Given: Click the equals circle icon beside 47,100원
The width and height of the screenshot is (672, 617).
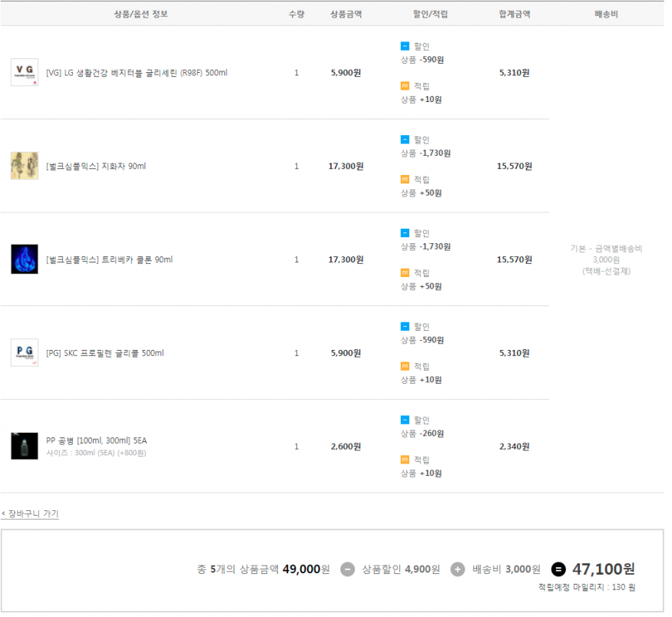Looking at the screenshot, I should 558,569.
